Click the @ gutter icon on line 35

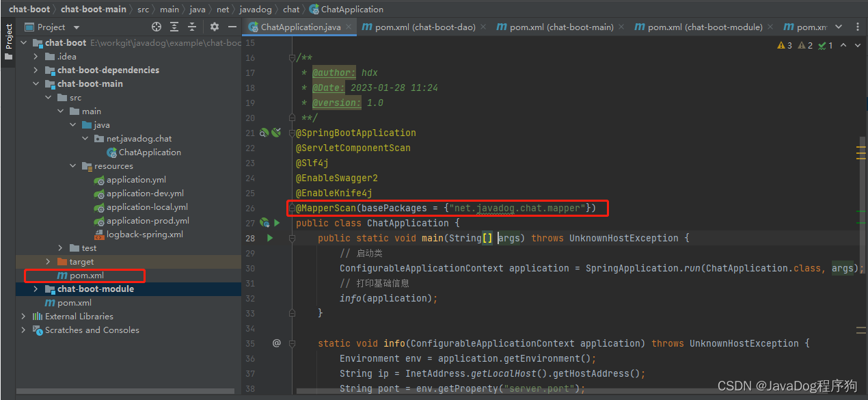point(277,343)
